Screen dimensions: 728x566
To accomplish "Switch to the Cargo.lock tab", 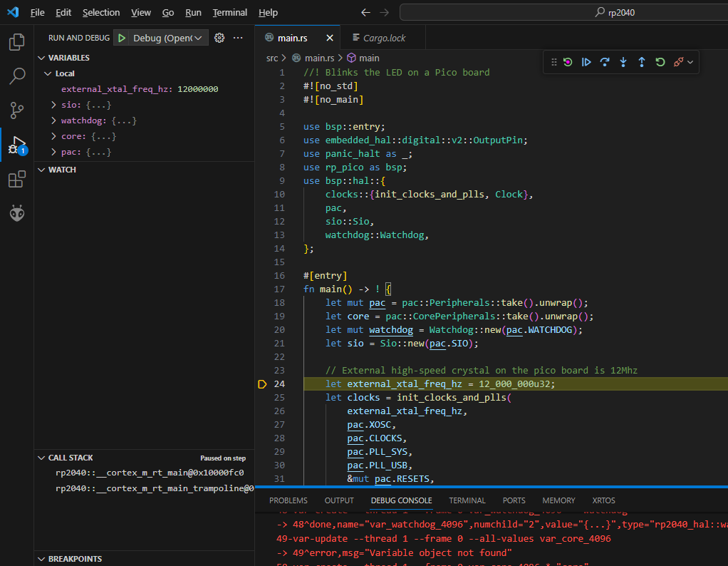I will [384, 38].
